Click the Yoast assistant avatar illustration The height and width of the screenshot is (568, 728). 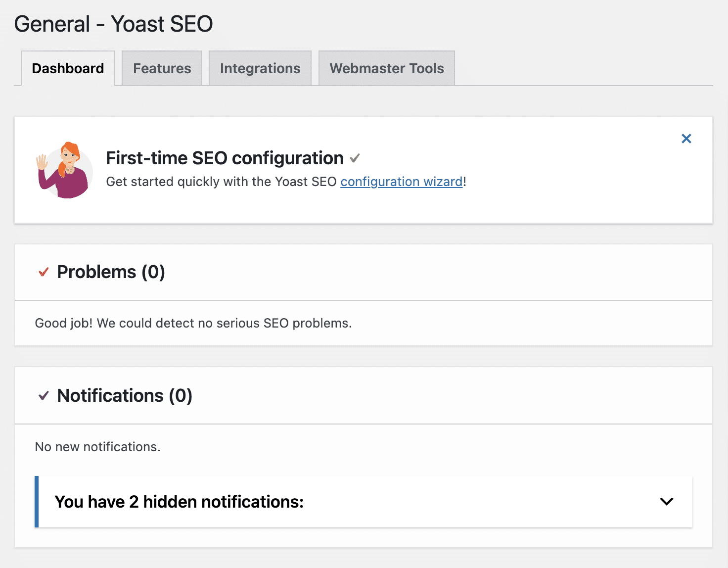point(64,170)
